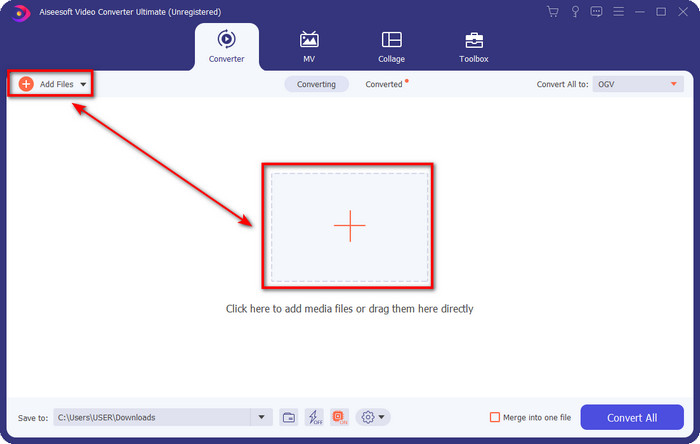Toggle the GPU hardware acceleration ON icon

coord(339,417)
